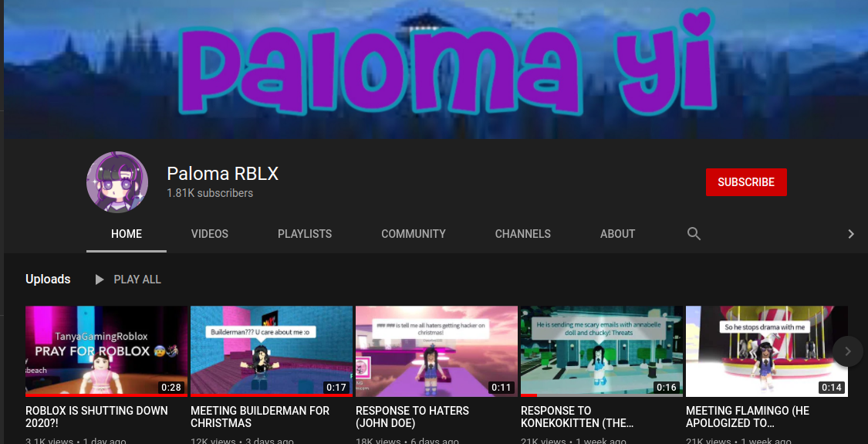Click the 0:28 duration badge

tap(171, 388)
